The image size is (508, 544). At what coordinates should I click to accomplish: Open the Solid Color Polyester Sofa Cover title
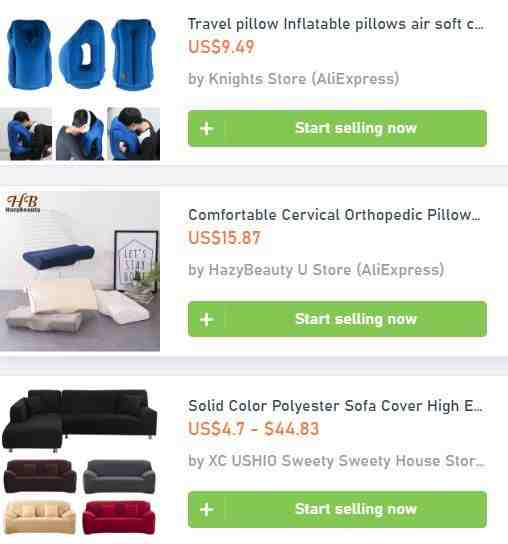[x=335, y=406]
